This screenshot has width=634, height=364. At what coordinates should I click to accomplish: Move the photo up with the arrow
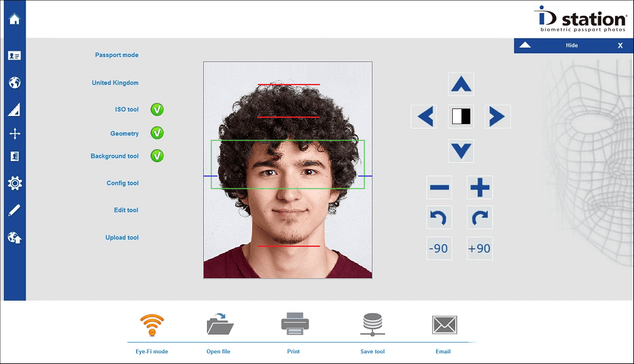[x=461, y=84]
